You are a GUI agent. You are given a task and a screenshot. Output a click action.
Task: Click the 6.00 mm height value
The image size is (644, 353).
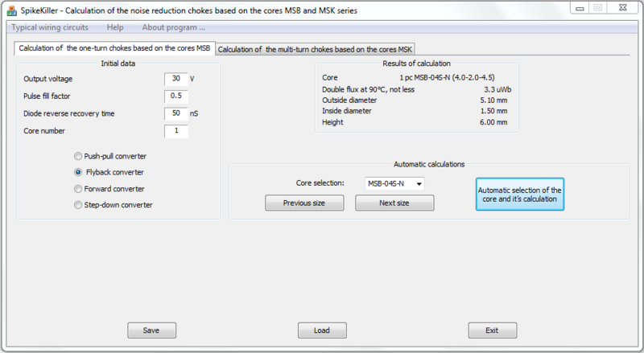coord(493,122)
